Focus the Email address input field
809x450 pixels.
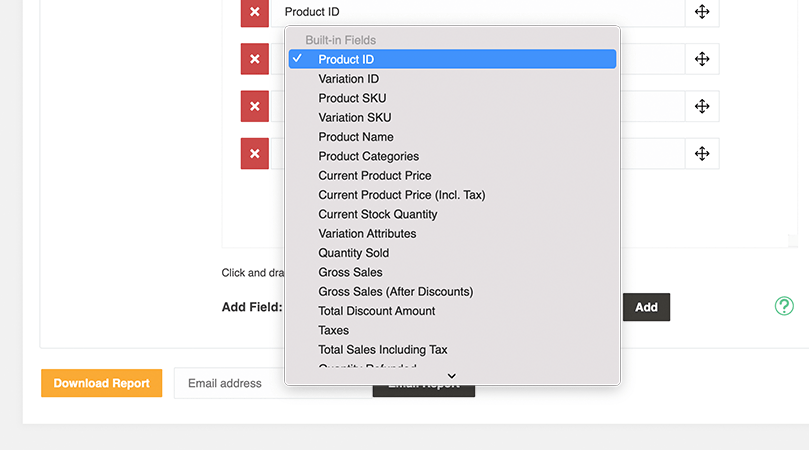tap(228, 383)
